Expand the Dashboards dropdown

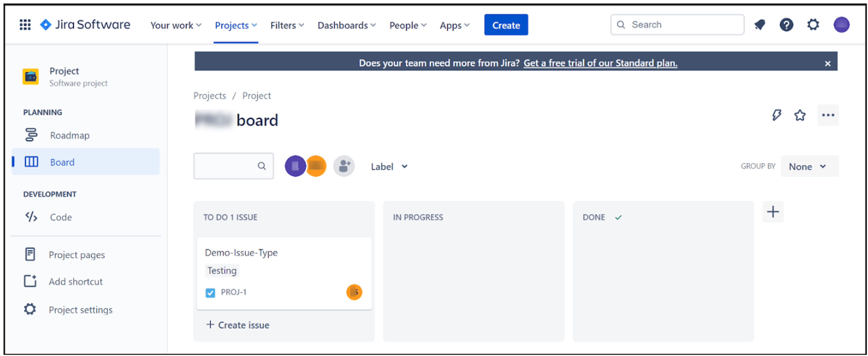346,25
